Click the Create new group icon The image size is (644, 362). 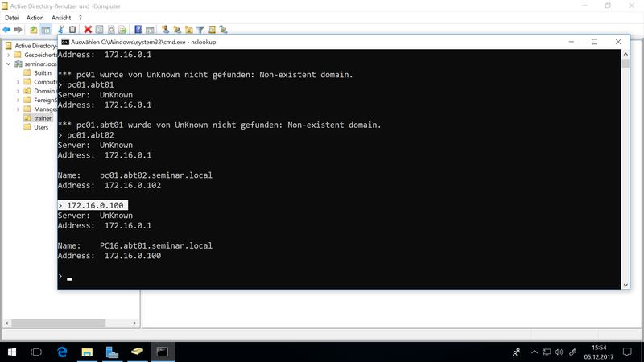click(x=177, y=30)
